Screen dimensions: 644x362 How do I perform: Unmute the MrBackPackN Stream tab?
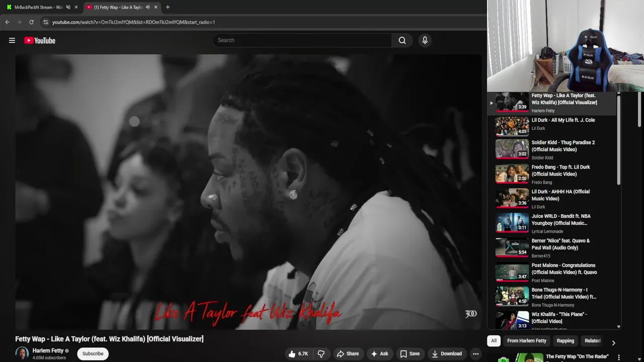68,7
